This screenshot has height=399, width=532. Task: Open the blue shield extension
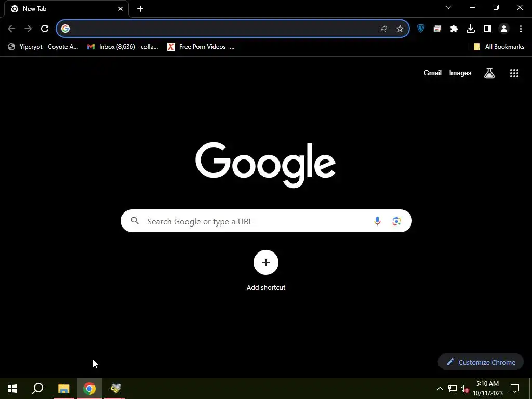[421, 29]
